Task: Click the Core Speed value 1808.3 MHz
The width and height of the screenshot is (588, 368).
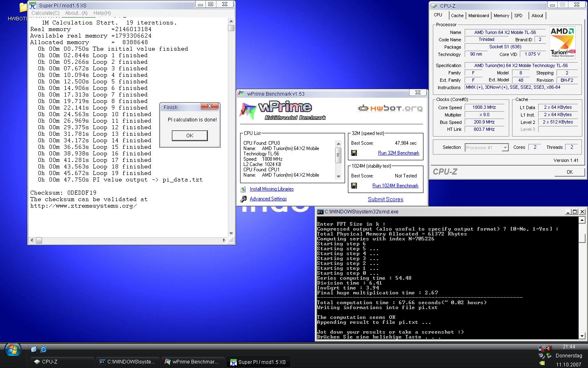Action: point(484,108)
